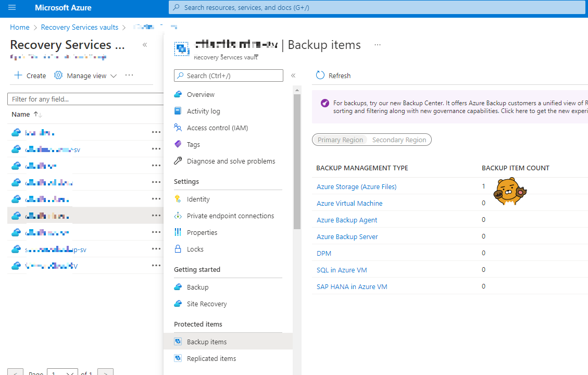Click the Activity log book icon
This screenshot has width=588, height=375.
(178, 111)
